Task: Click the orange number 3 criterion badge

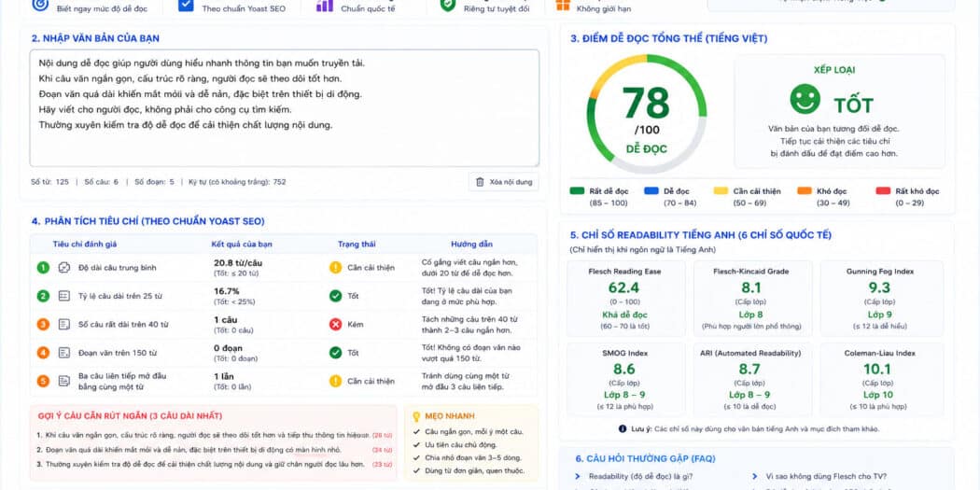Action: point(43,325)
